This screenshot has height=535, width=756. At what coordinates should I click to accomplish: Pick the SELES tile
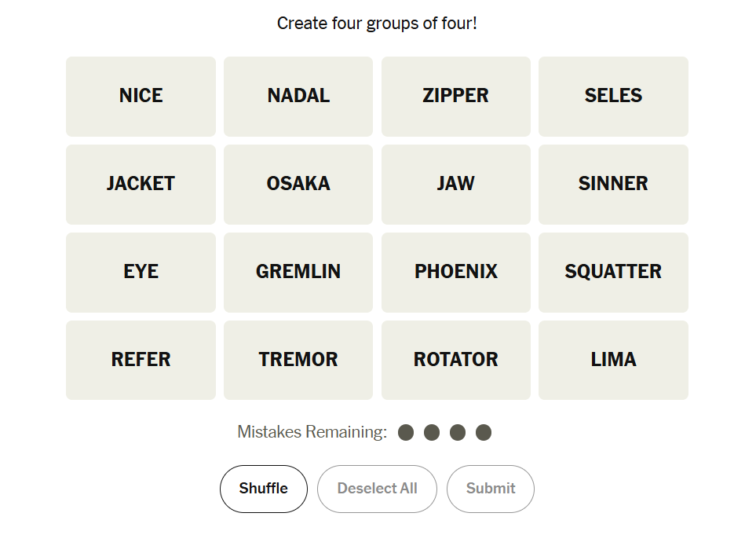613,96
